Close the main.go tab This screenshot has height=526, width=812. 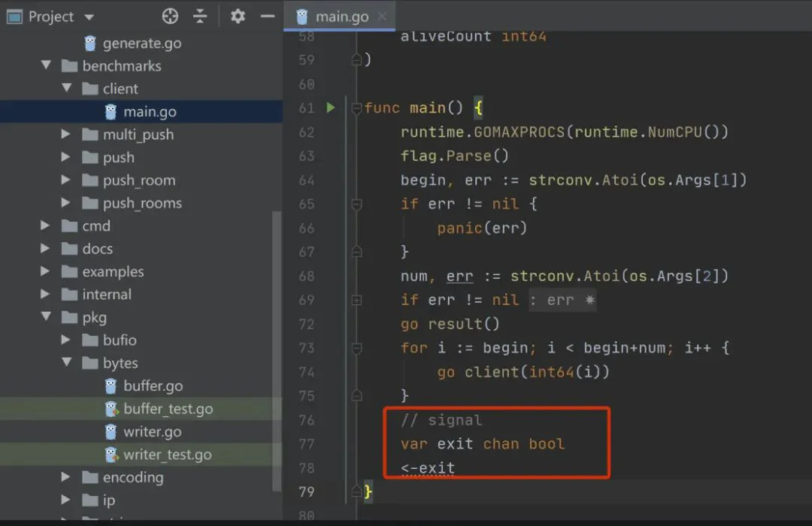(x=382, y=17)
